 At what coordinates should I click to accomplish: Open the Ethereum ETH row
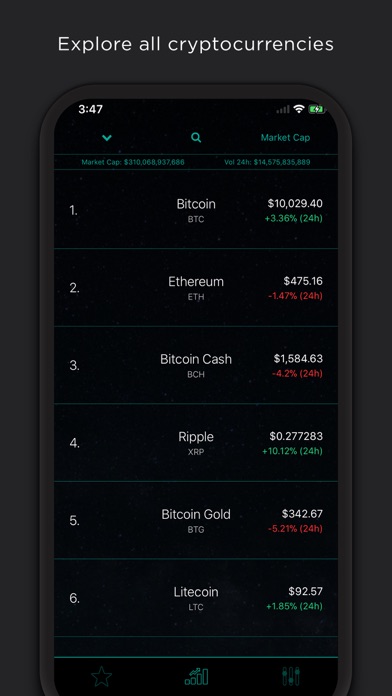click(x=196, y=288)
